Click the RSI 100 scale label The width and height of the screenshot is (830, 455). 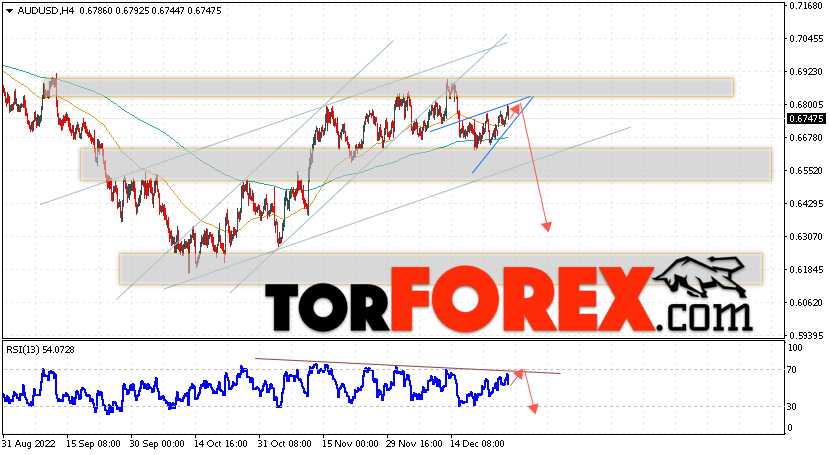[x=795, y=348]
